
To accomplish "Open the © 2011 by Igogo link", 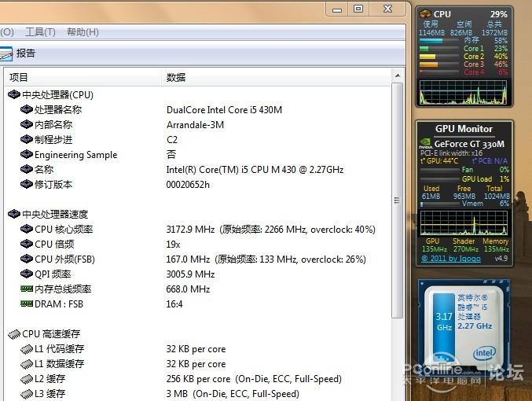I will click(x=451, y=259).
